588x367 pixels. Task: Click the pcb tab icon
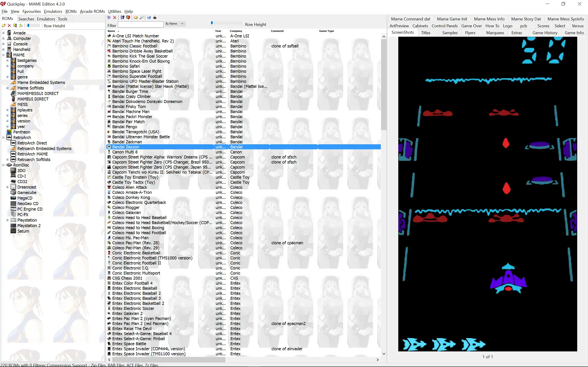[x=524, y=26]
